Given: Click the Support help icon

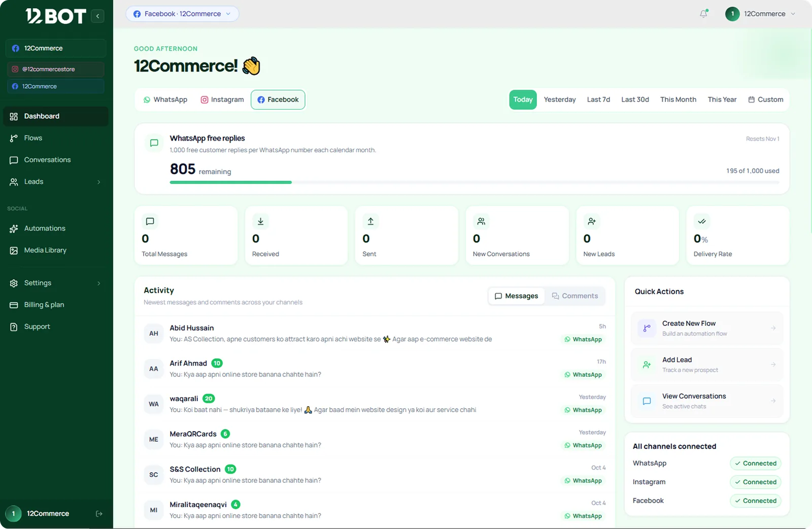Looking at the screenshot, I should point(14,327).
